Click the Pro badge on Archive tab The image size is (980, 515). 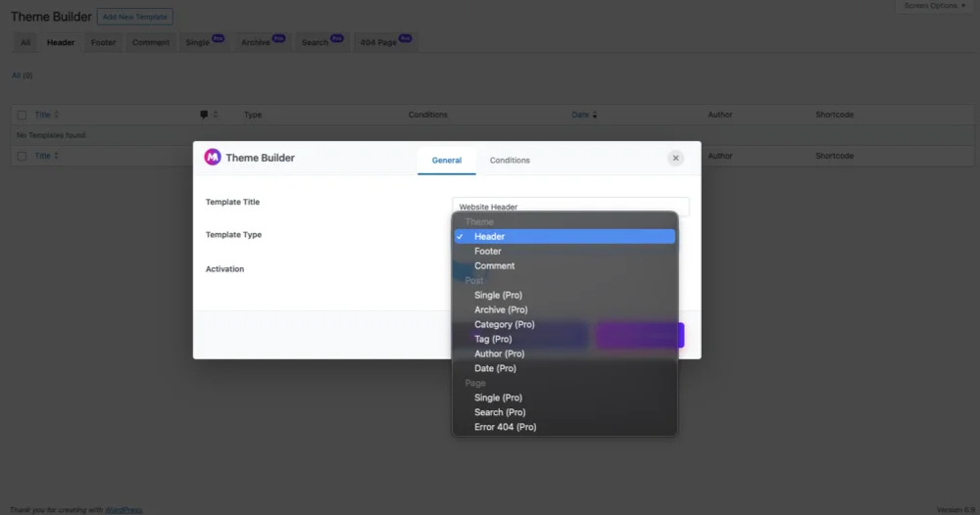click(278, 38)
